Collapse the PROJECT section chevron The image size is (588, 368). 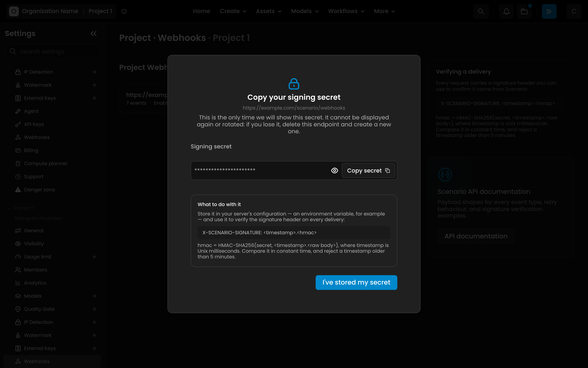point(9,208)
